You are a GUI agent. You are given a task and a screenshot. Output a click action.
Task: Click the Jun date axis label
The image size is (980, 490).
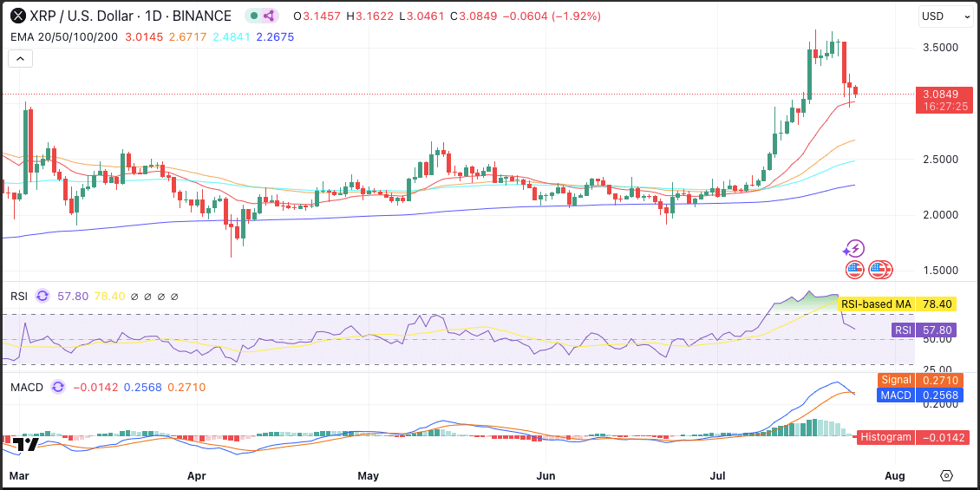546,474
